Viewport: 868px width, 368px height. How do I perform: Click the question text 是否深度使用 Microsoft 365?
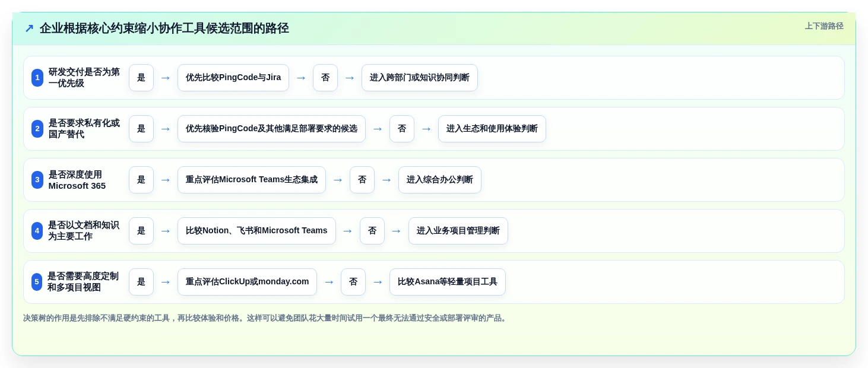pos(77,180)
